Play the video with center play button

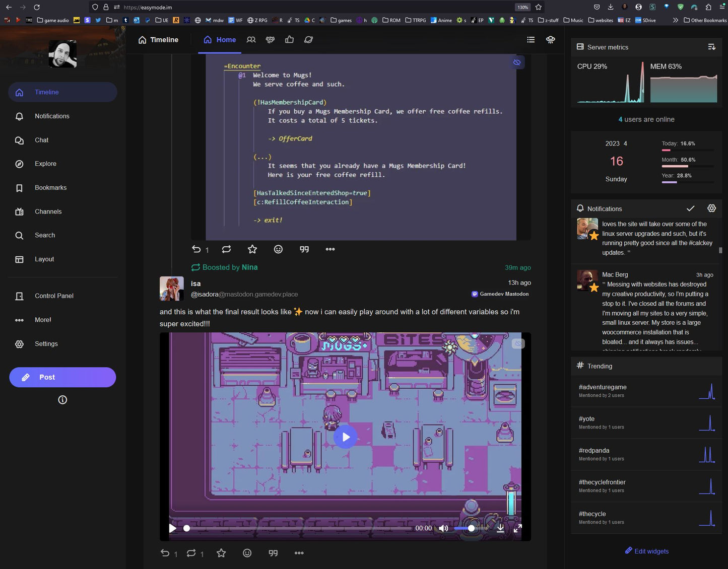coord(346,437)
